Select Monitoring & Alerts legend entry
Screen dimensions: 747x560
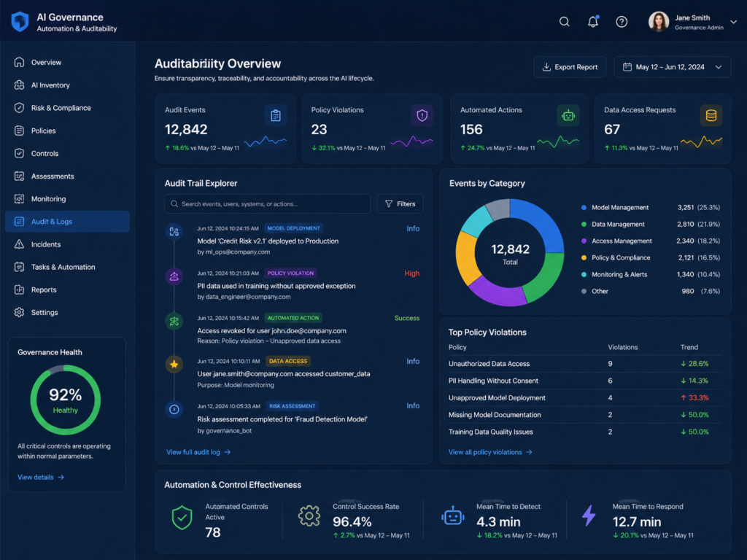pyautogui.click(x=650, y=275)
